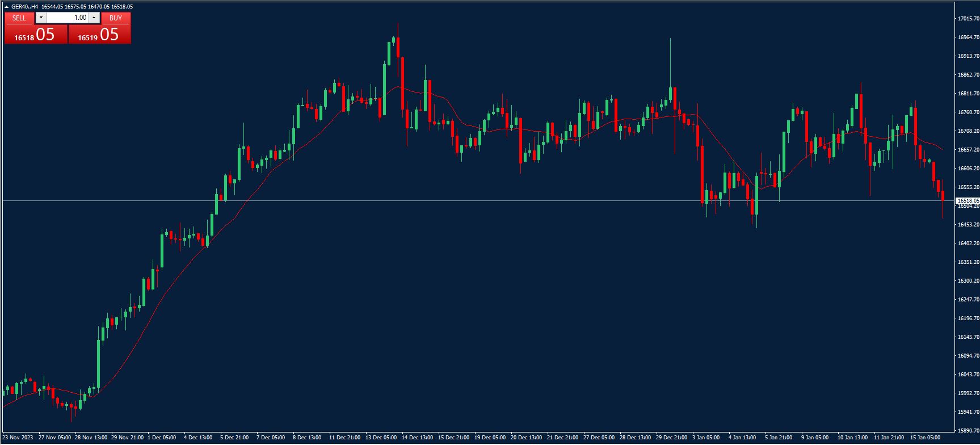Click the 29 Dec 21:00 time label

click(671, 438)
